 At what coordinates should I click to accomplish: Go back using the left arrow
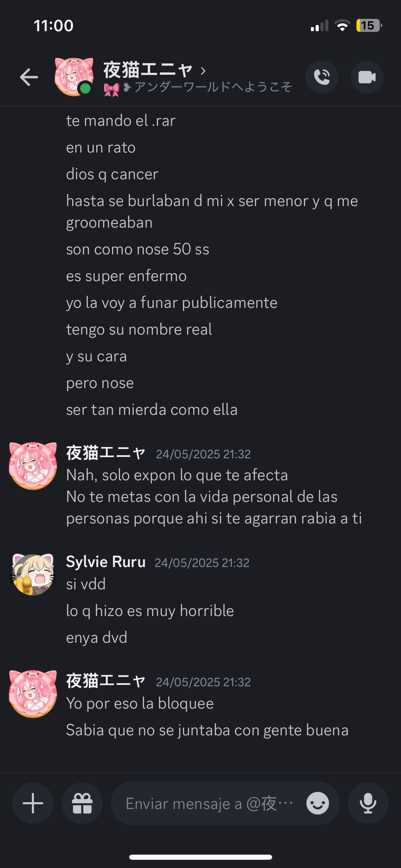click(29, 77)
